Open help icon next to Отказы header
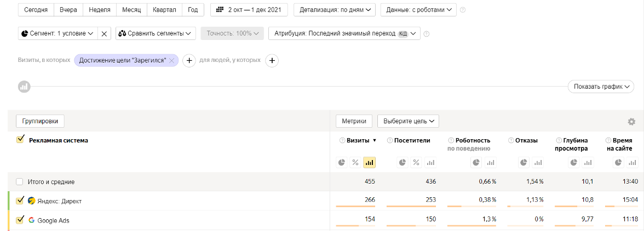Image resolution: width=644 pixels, height=234 pixels. [510, 141]
